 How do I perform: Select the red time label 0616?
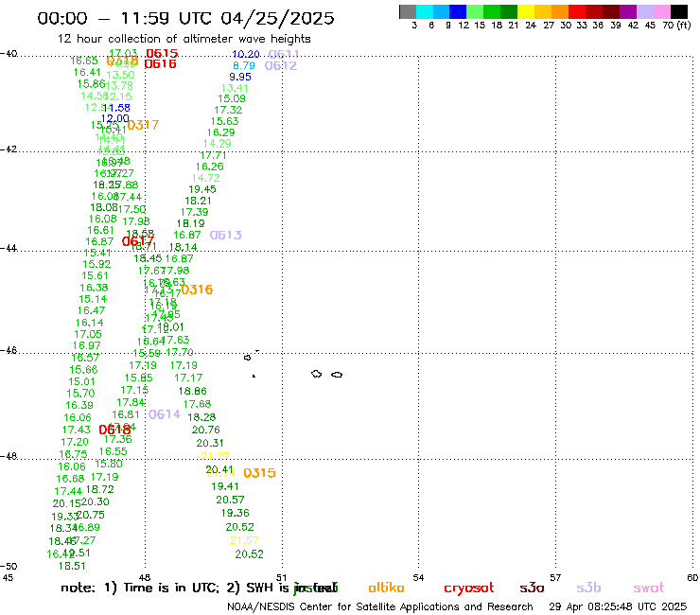pos(160,64)
